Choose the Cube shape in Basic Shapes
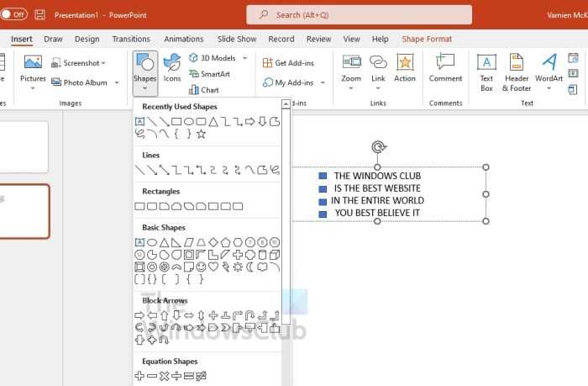The image size is (588, 386). (x=275, y=255)
